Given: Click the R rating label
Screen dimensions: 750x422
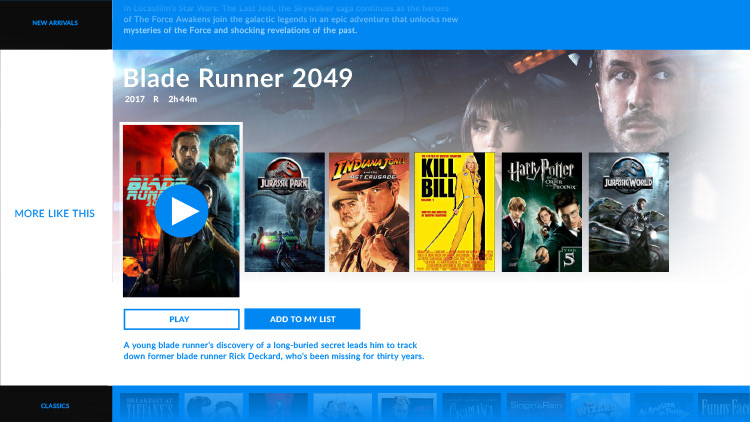Looking at the screenshot, I should [x=156, y=99].
